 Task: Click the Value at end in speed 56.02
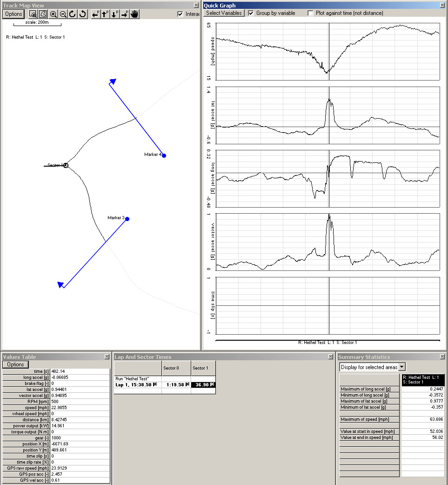pyautogui.click(x=422, y=438)
